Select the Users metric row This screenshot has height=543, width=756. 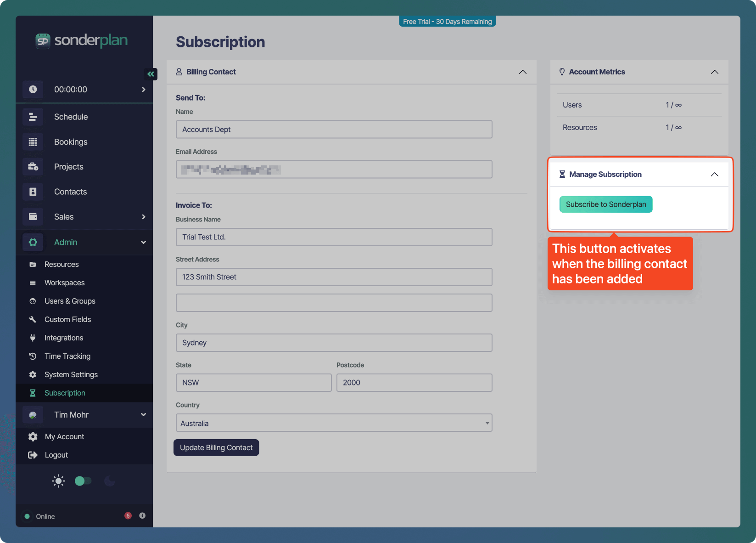(x=639, y=105)
